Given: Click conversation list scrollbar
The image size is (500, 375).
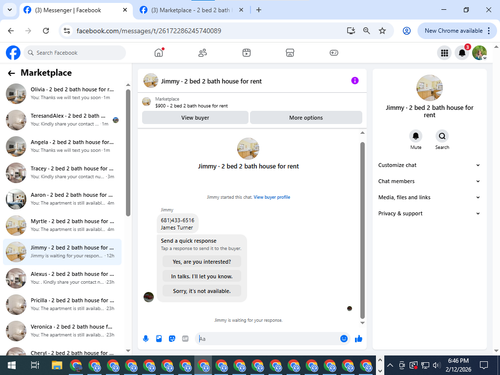Looking at the screenshot, I should 128,153.
